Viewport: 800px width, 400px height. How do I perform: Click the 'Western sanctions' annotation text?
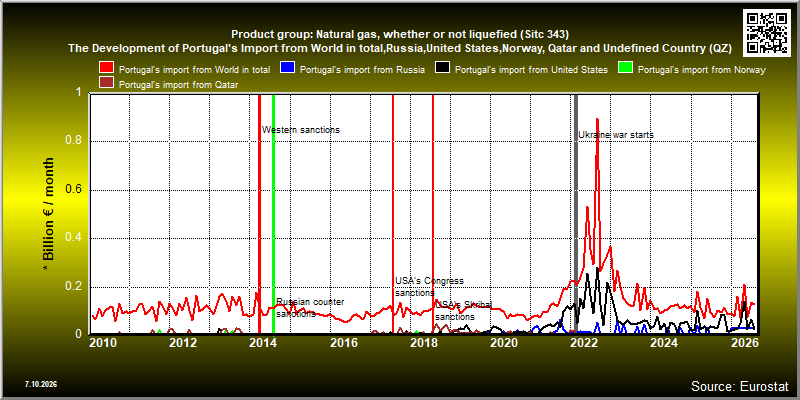point(301,130)
